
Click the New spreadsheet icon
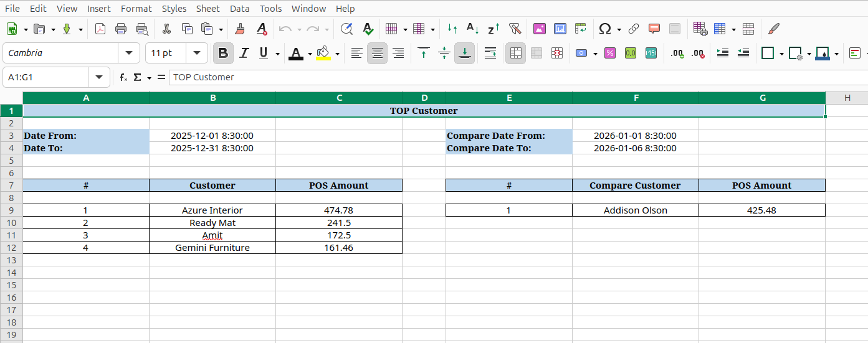(12, 29)
